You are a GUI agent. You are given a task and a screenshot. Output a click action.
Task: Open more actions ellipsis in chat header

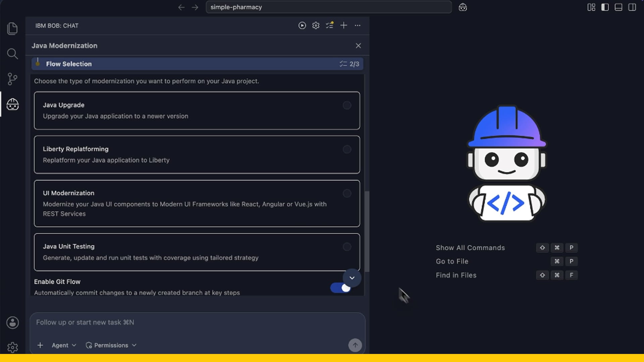point(358,25)
